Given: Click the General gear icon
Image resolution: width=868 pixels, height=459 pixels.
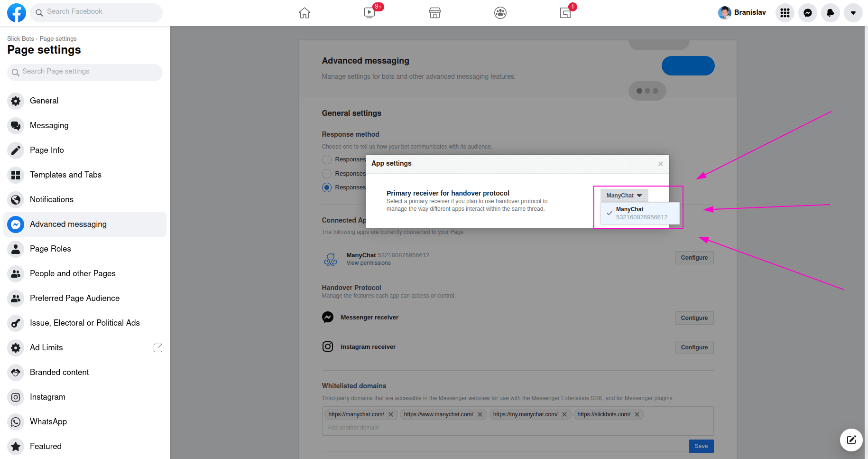Looking at the screenshot, I should pyautogui.click(x=16, y=101).
